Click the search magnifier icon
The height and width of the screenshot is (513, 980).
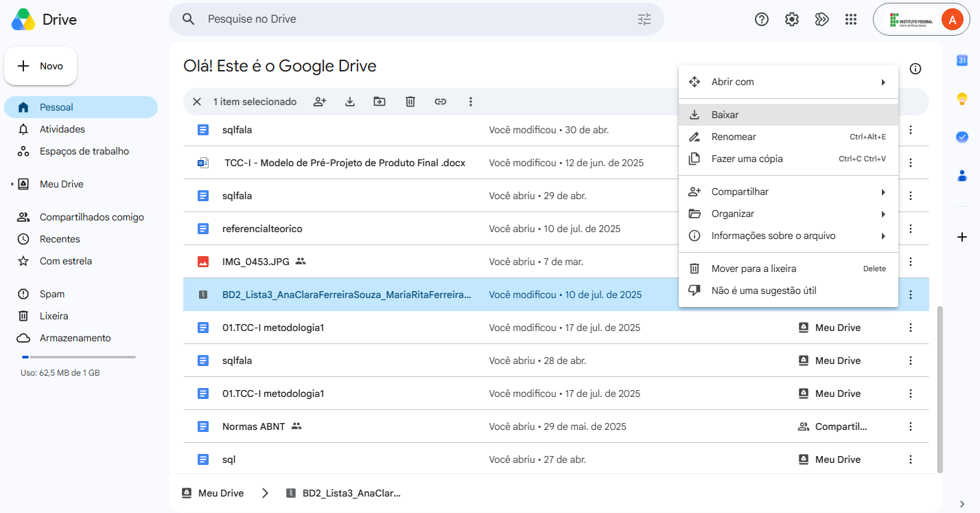pos(189,19)
